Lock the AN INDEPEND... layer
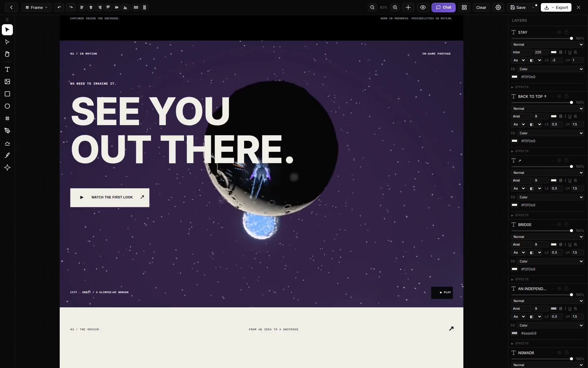 (567, 289)
